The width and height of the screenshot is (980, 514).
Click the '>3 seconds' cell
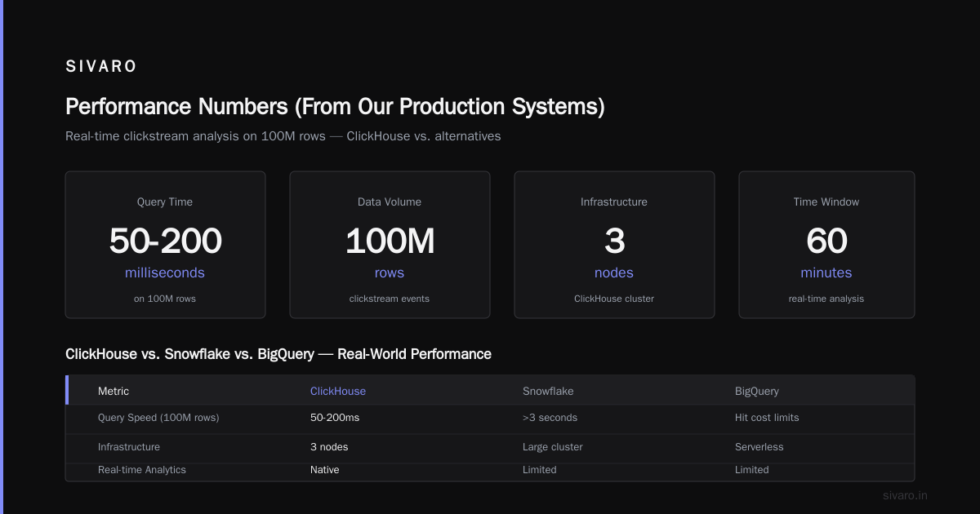(x=550, y=418)
